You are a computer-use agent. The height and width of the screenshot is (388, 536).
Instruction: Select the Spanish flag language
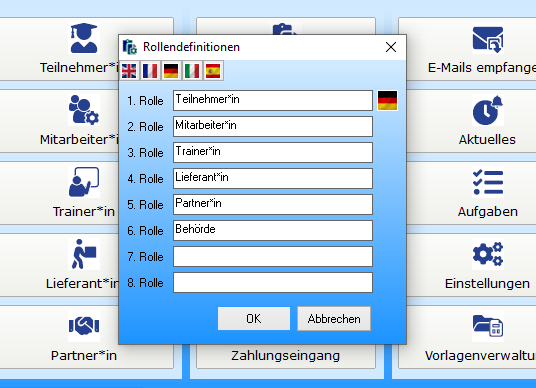tap(213, 71)
